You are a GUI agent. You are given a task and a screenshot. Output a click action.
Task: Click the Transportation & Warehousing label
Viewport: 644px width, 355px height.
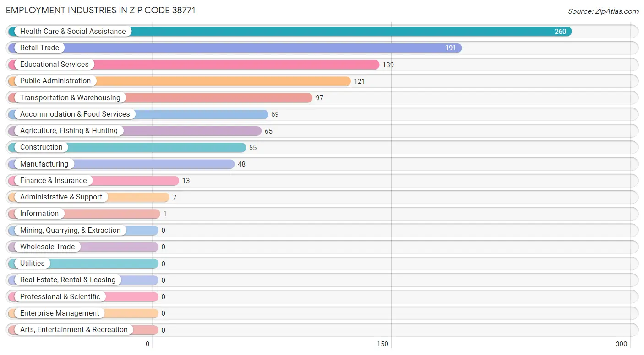[70, 97]
